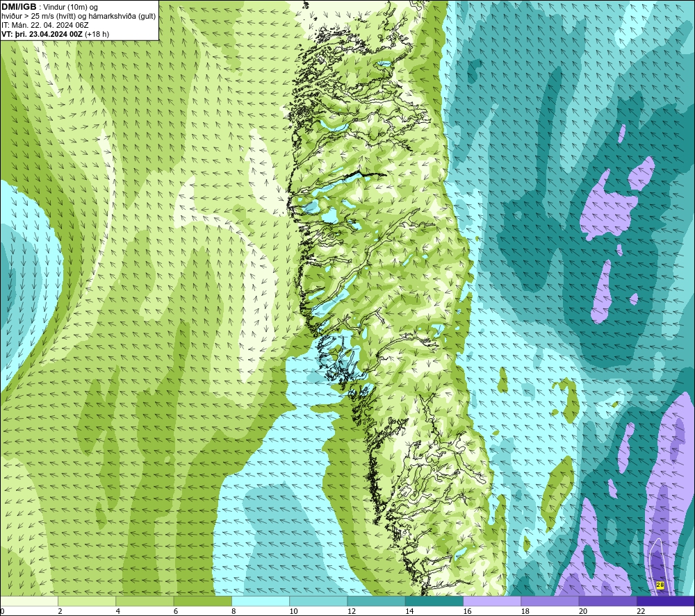Viewport: 695px width, 616px height.
Task: Pick the 14–16 m/s dark teal swatch
Action: [434, 601]
